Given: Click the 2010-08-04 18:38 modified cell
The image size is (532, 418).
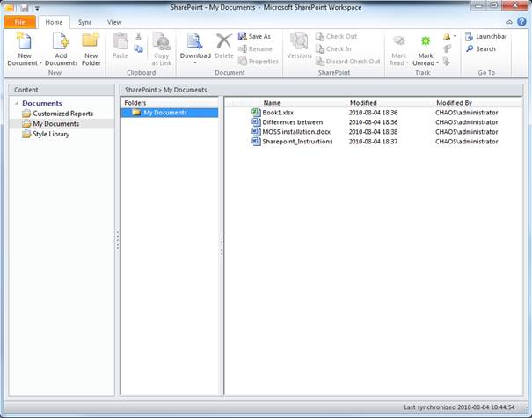Looking at the screenshot, I should [373, 132].
